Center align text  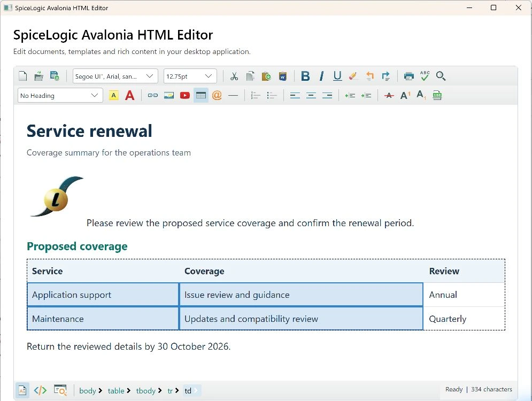tap(311, 95)
